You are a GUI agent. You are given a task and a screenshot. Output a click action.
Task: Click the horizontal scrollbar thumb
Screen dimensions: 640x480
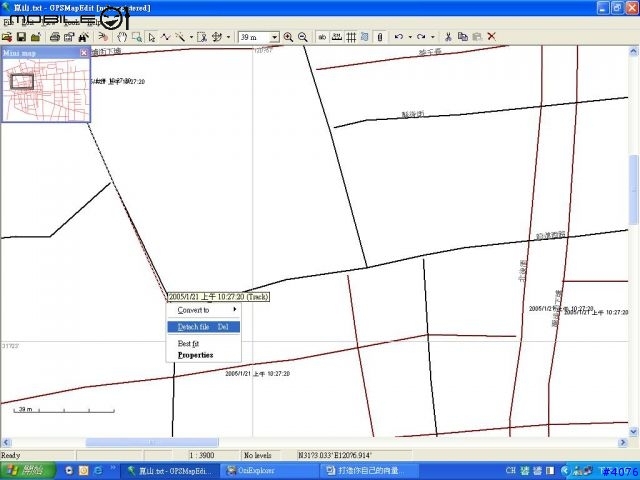point(152,442)
